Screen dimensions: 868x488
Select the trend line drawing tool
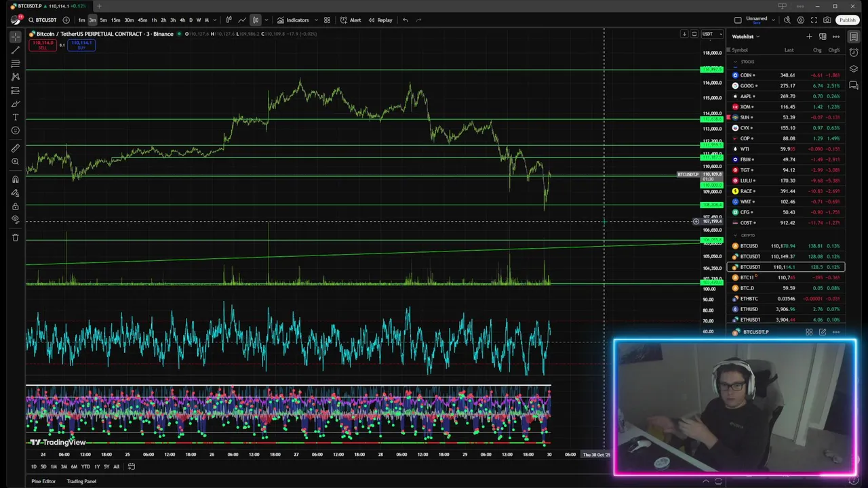[x=15, y=50]
